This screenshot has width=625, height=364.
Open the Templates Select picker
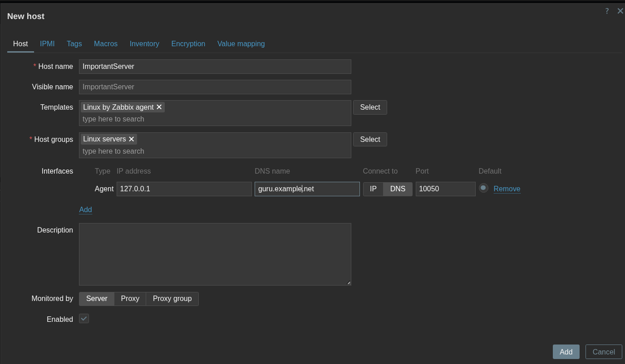pyautogui.click(x=370, y=107)
